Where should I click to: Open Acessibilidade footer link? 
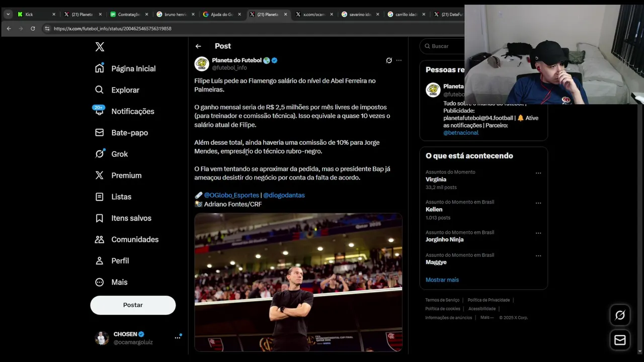pos(482,309)
